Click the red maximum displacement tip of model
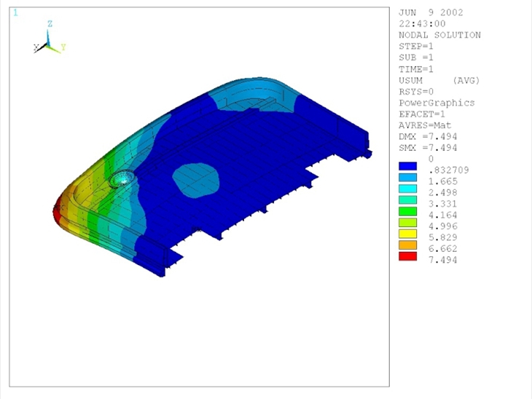532x399 pixels. point(57,210)
